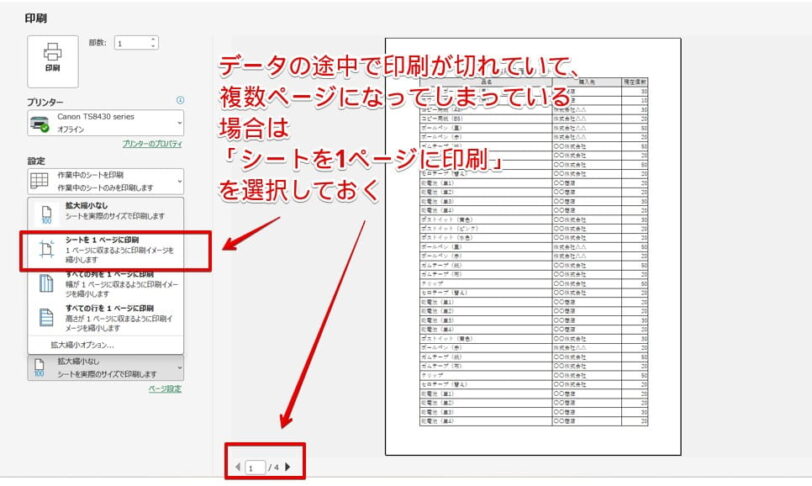Increase copies with the stepper up arrow

point(153,39)
